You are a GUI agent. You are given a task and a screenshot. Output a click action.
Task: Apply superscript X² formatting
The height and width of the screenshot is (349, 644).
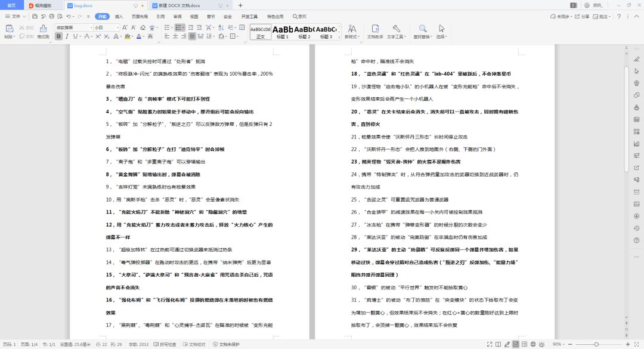(98, 36)
